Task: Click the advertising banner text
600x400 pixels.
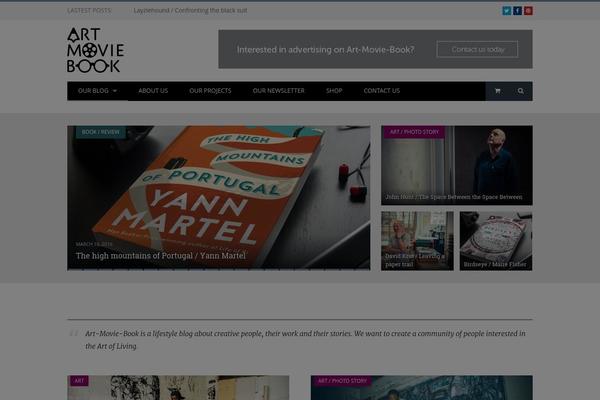Action: pos(325,50)
